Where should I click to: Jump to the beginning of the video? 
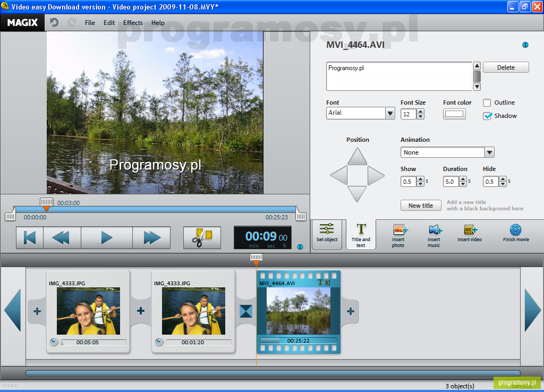[x=30, y=237]
